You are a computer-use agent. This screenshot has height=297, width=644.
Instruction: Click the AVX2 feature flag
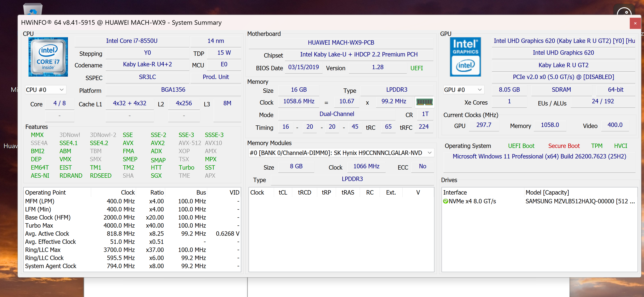click(x=158, y=143)
